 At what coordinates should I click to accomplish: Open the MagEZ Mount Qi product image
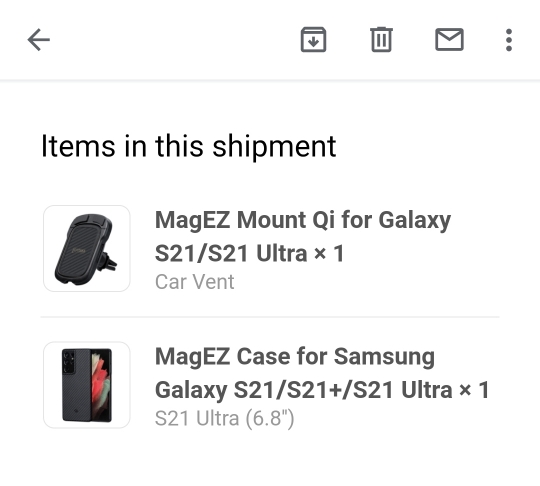(87, 248)
